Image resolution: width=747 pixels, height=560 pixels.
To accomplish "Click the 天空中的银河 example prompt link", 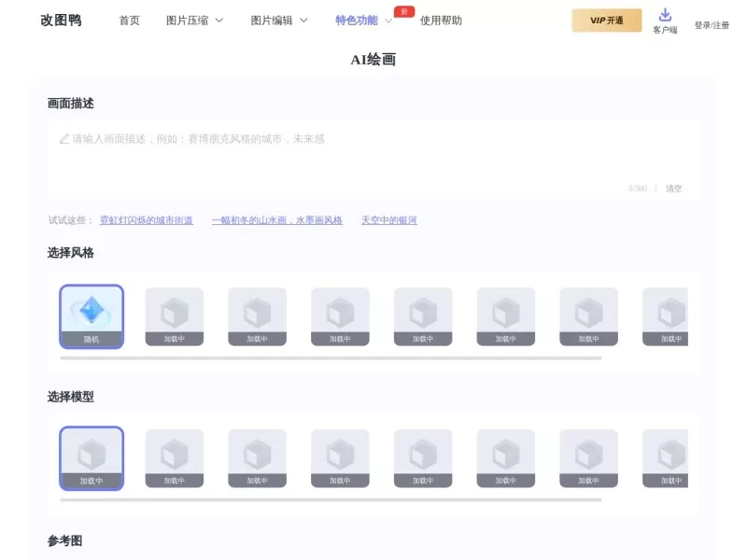I will click(388, 220).
